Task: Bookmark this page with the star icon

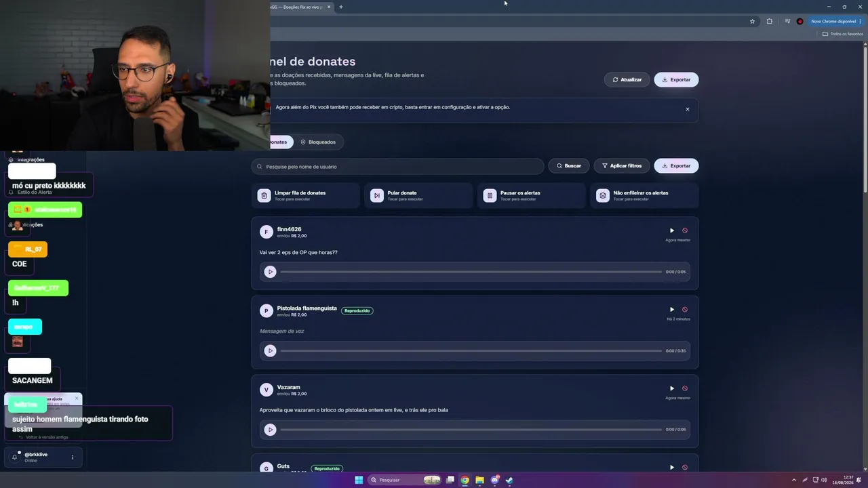Action: pyautogui.click(x=752, y=22)
